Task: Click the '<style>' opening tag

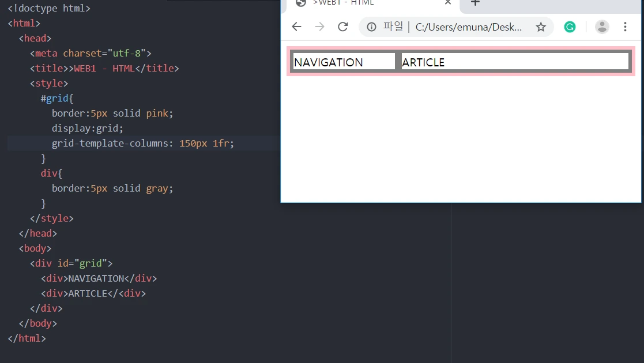Action: click(49, 84)
